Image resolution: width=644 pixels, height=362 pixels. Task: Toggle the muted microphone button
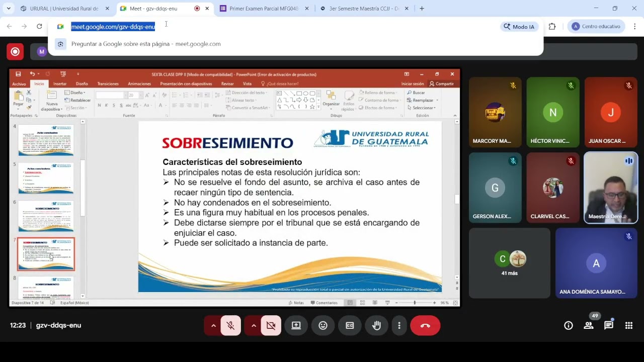tap(230, 325)
